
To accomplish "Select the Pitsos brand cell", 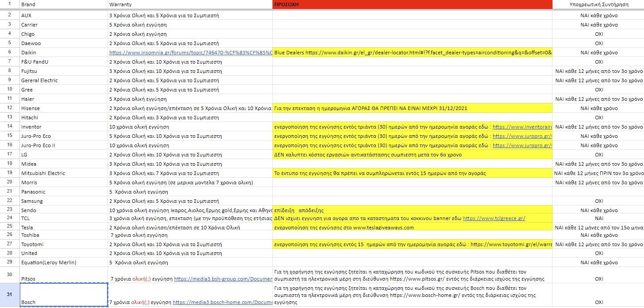I will (64, 275).
